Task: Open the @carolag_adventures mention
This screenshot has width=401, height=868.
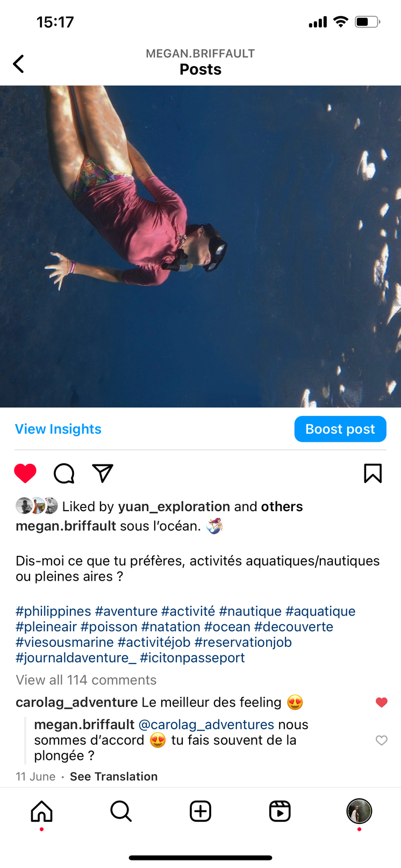Action: (206, 725)
